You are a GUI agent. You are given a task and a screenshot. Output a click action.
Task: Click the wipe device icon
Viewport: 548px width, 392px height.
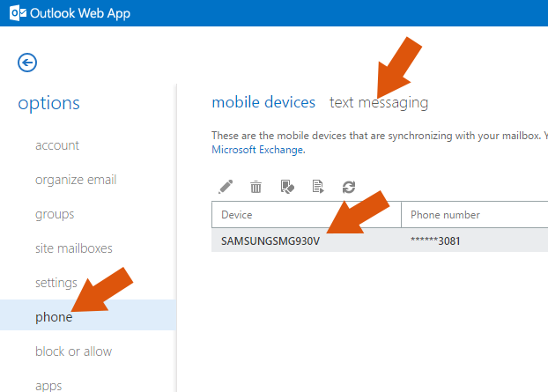(287, 187)
